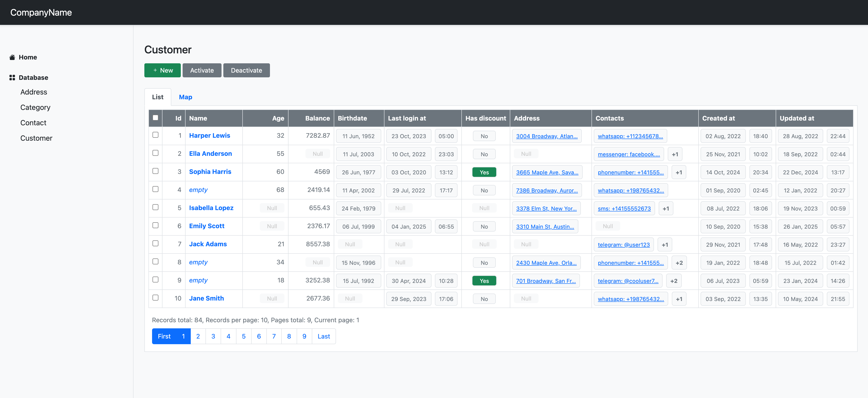Jump to the Last page
The height and width of the screenshot is (398, 868).
click(324, 336)
